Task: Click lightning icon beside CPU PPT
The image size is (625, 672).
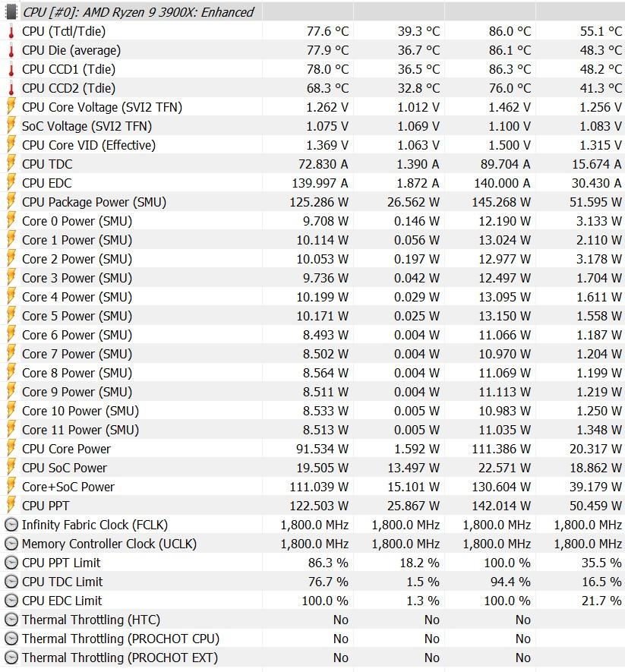Action: [x=11, y=506]
